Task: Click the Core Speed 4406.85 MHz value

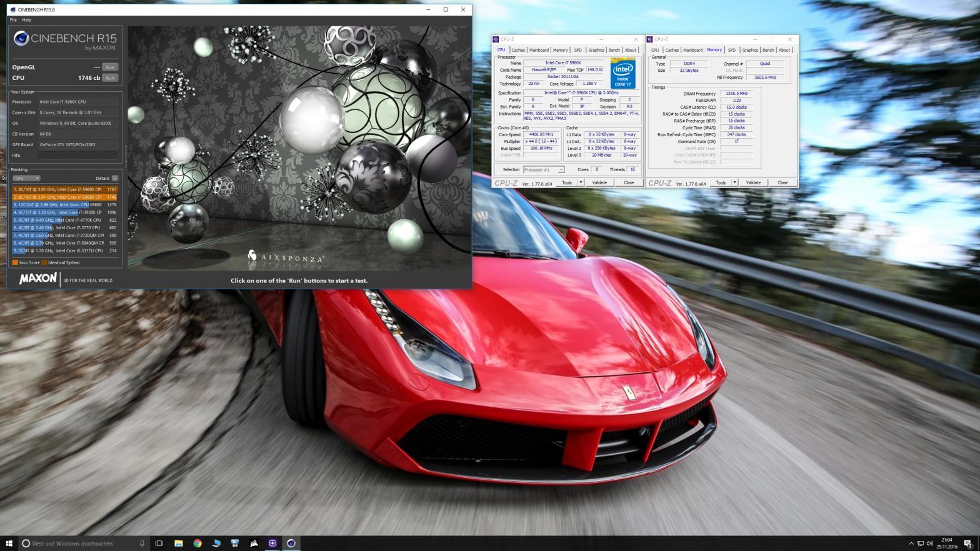Action: pyautogui.click(x=541, y=134)
